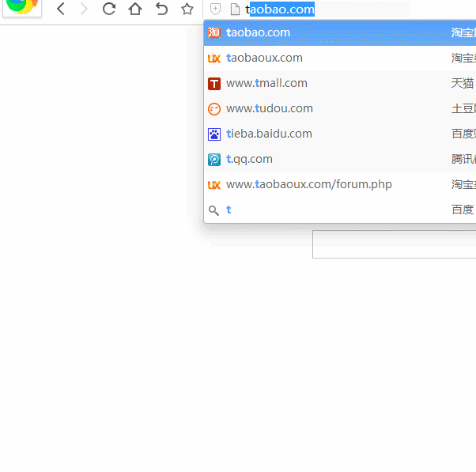
Task: Open the www.tmall.com suggestion
Action: pos(340,83)
